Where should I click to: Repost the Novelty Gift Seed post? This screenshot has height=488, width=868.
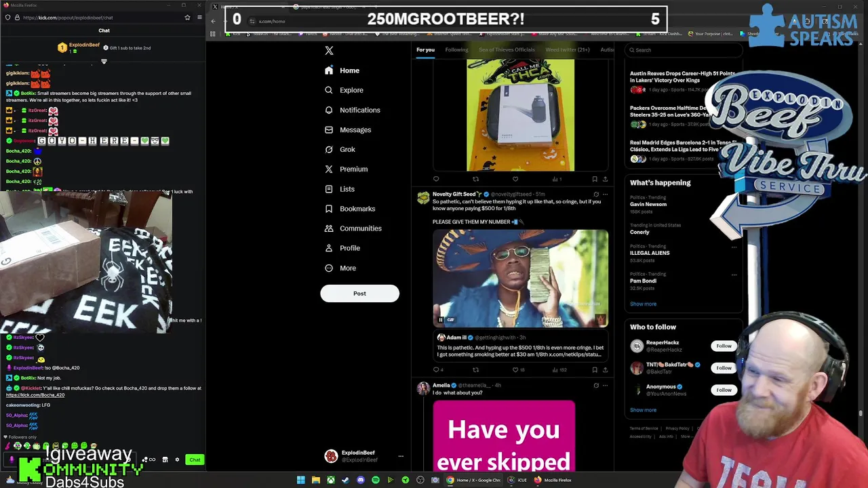point(475,369)
